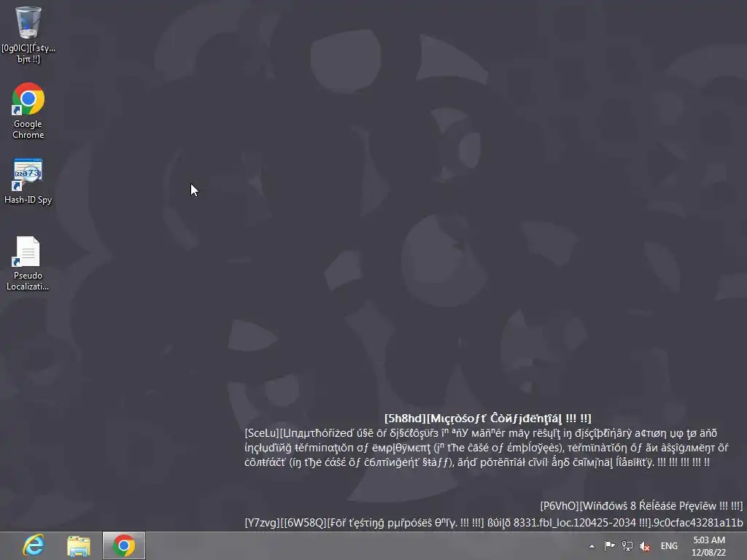Open the clock showing 5:03 AM

tap(709, 540)
